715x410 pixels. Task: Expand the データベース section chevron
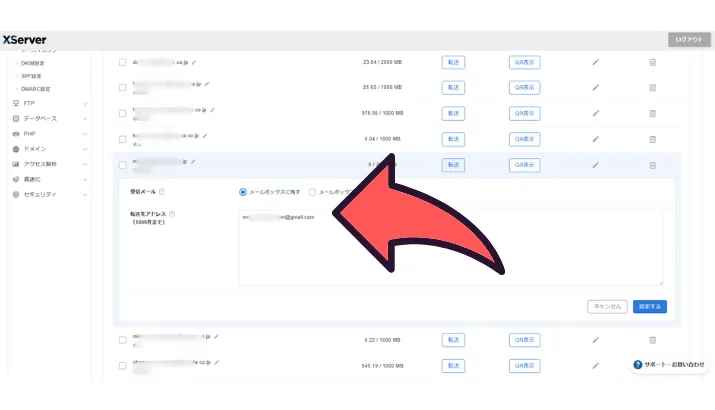pos(85,119)
